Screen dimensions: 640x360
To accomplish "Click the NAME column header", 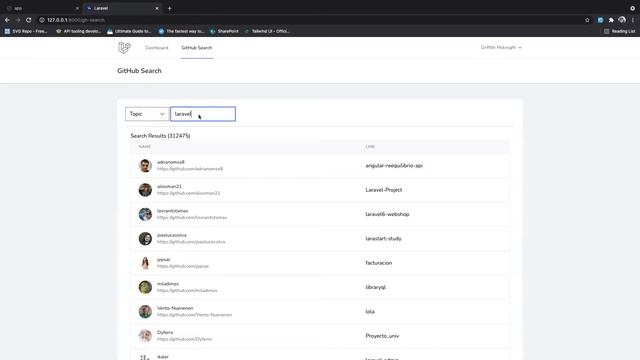I will click(144, 147).
